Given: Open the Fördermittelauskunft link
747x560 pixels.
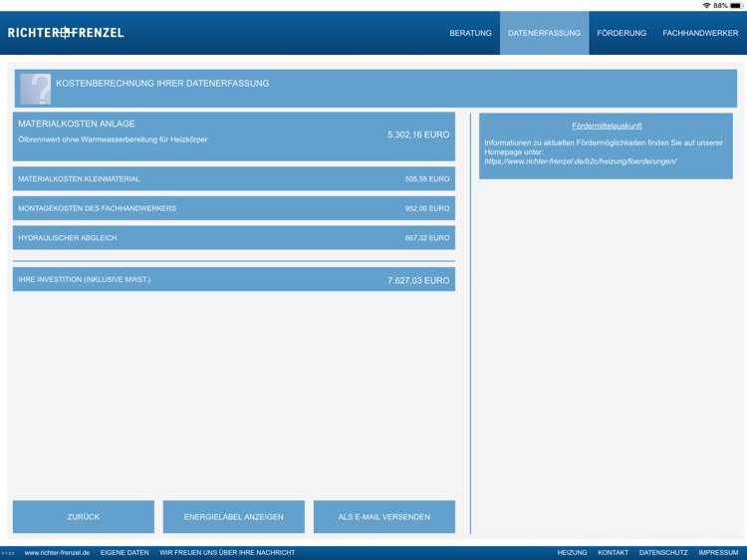Looking at the screenshot, I should click(x=607, y=126).
